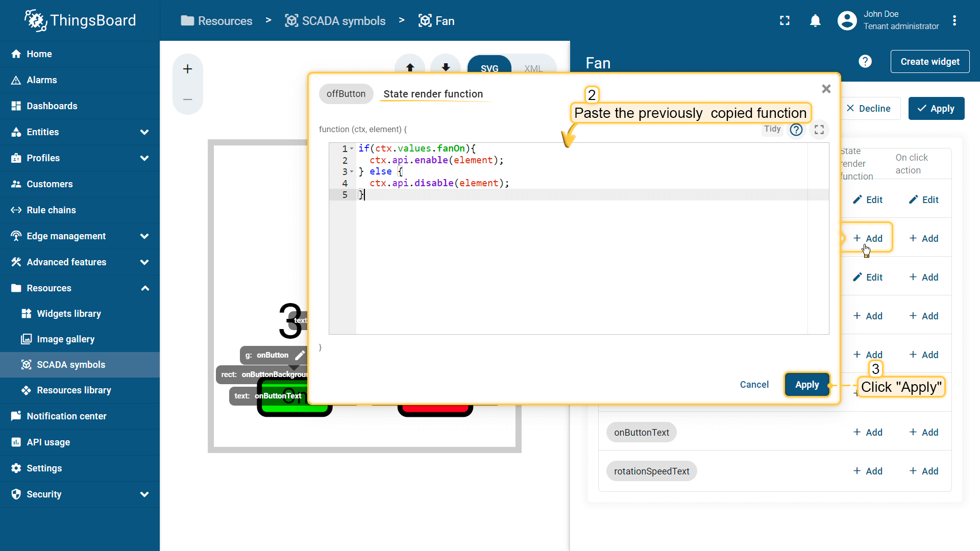This screenshot has width=980, height=551.
Task: Click the zoom in plus button
Action: point(188,69)
